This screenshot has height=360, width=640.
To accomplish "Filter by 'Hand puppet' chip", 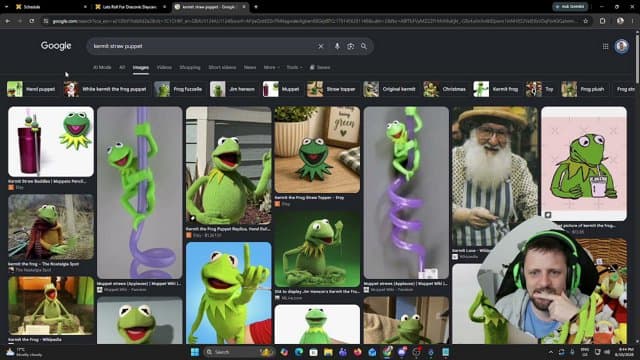I will pyautogui.click(x=31, y=89).
